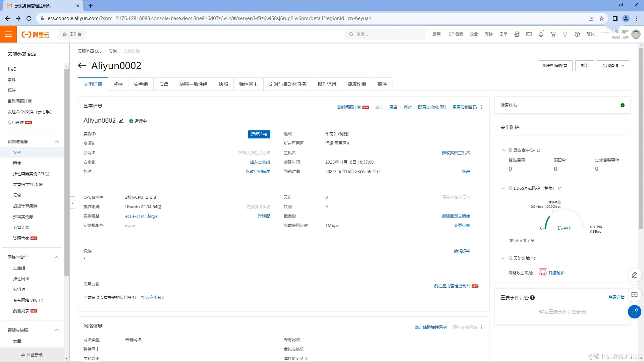The height and width of the screenshot is (362, 644).
Task: Click 开通防护 for cloud firewall
Action: (556, 273)
